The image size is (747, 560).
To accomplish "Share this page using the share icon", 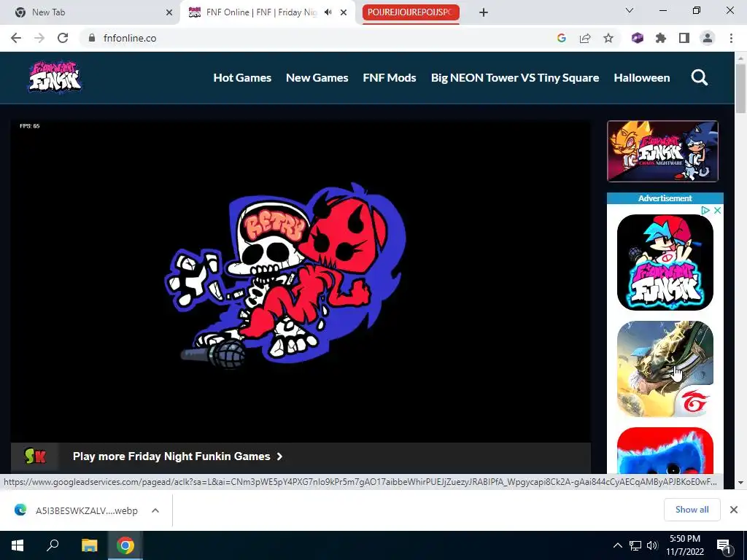I will [585, 38].
